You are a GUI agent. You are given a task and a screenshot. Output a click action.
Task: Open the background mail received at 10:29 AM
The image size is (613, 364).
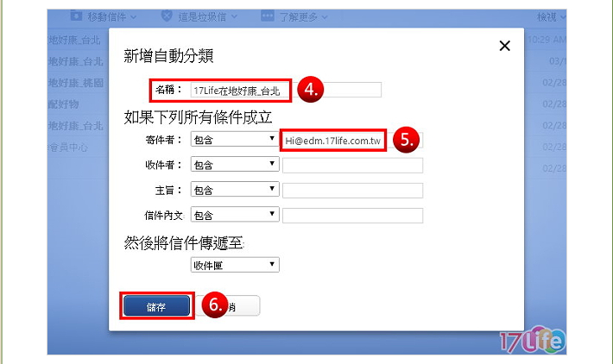tap(547, 40)
